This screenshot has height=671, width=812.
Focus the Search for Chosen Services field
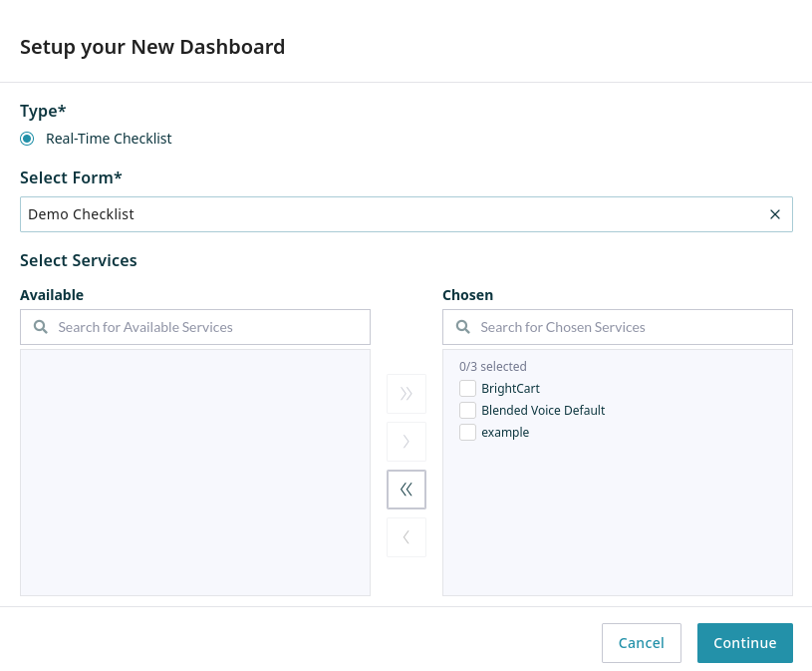pos(628,327)
